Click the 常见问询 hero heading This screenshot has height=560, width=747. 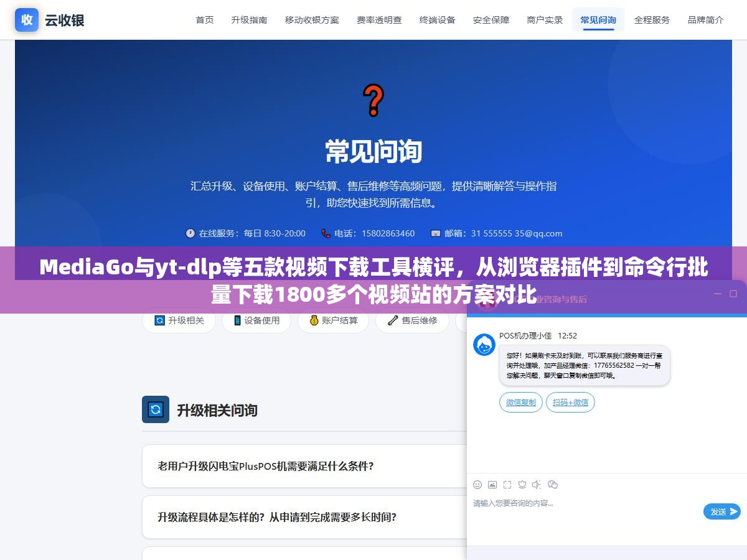[374, 151]
